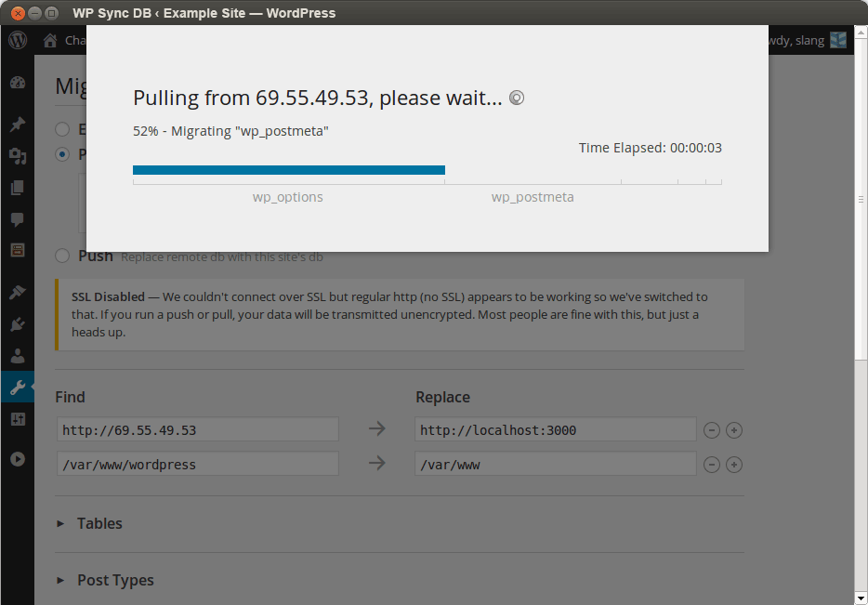Click the Find field with /var/www/wordpress
The height and width of the screenshot is (605, 868).
pos(198,464)
